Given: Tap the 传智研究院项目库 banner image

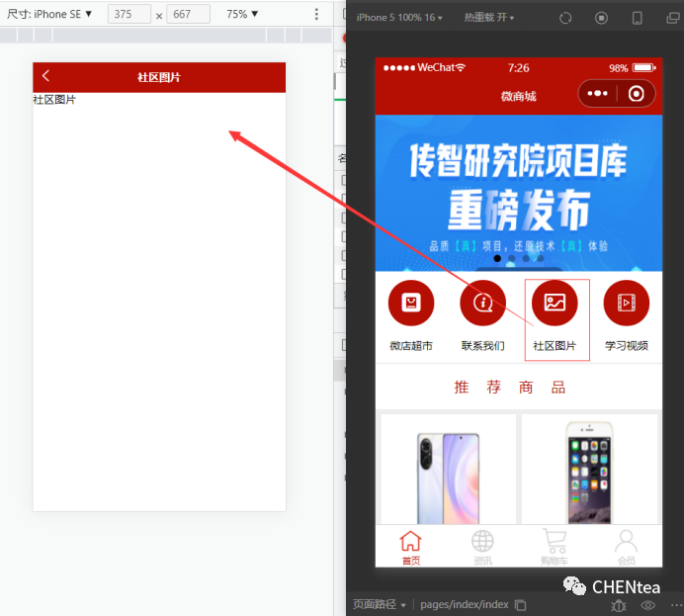Looking at the screenshot, I should coord(519,193).
